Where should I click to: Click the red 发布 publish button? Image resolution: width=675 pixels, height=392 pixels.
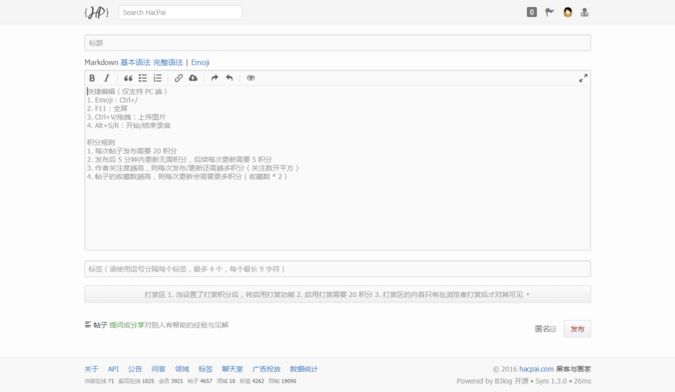coord(577,329)
